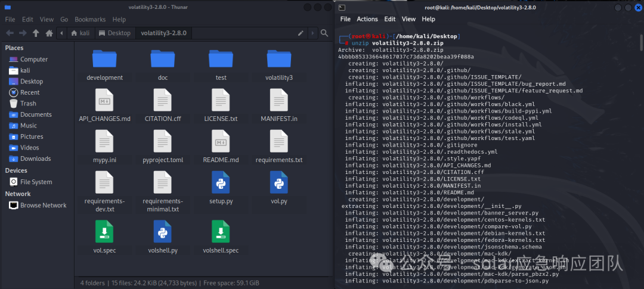Click volatility3-2.8.0 path bar button
The height and width of the screenshot is (289, 644).
click(x=163, y=33)
